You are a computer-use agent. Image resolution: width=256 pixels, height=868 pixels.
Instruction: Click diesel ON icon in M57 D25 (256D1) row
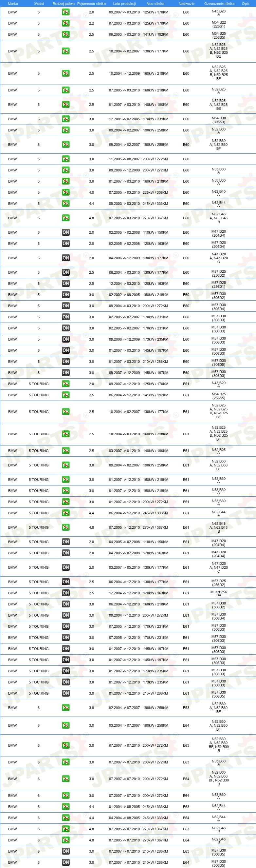point(65,284)
